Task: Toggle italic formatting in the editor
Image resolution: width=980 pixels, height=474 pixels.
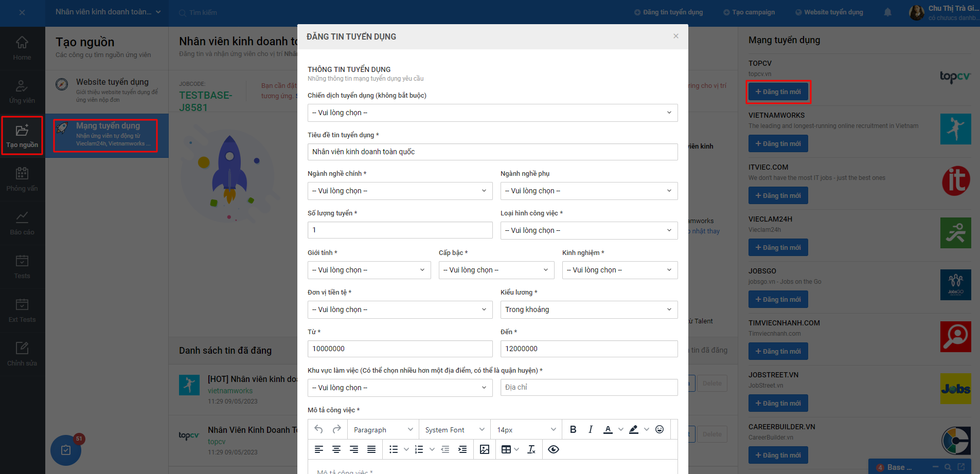Action: coord(591,429)
